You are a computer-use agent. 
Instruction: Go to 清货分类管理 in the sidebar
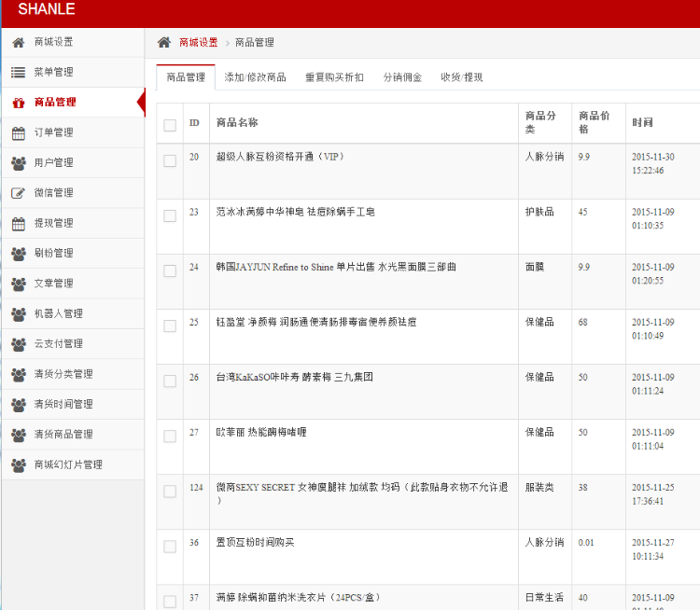click(x=73, y=374)
